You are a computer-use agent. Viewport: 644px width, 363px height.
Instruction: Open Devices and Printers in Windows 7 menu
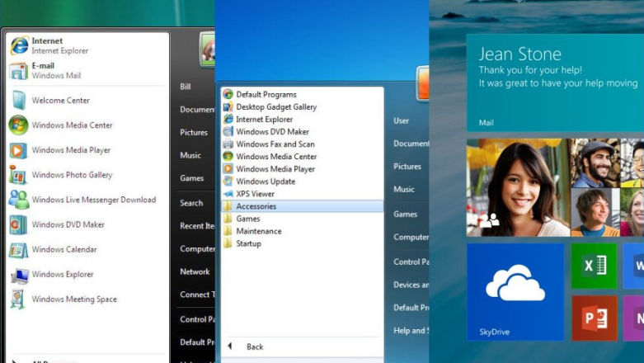pos(411,285)
